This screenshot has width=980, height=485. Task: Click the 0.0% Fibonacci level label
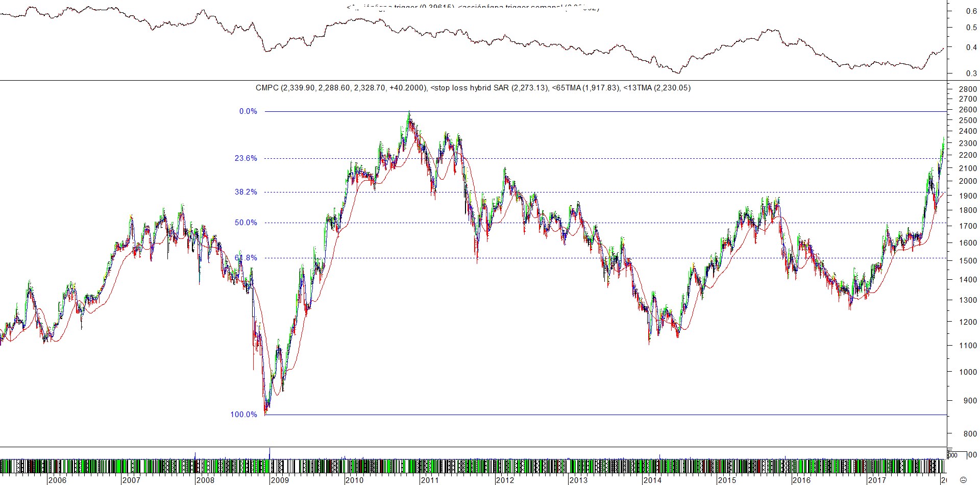point(248,111)
